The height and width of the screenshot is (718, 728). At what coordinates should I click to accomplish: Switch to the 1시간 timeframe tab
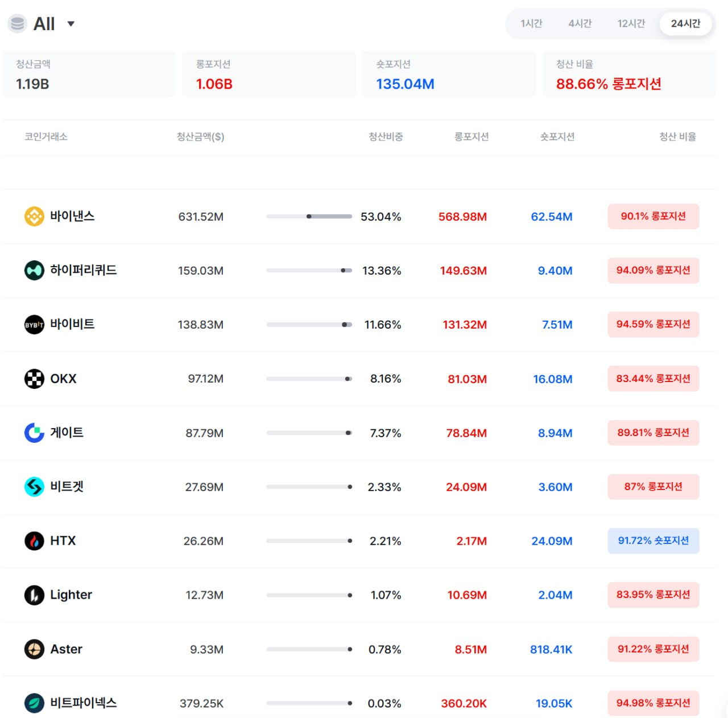531,24
